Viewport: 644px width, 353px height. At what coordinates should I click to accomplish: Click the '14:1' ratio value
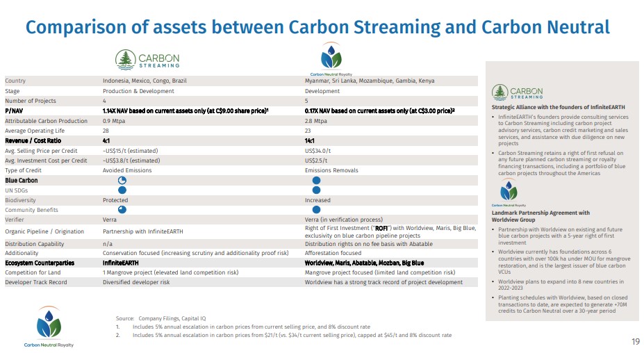310,141
